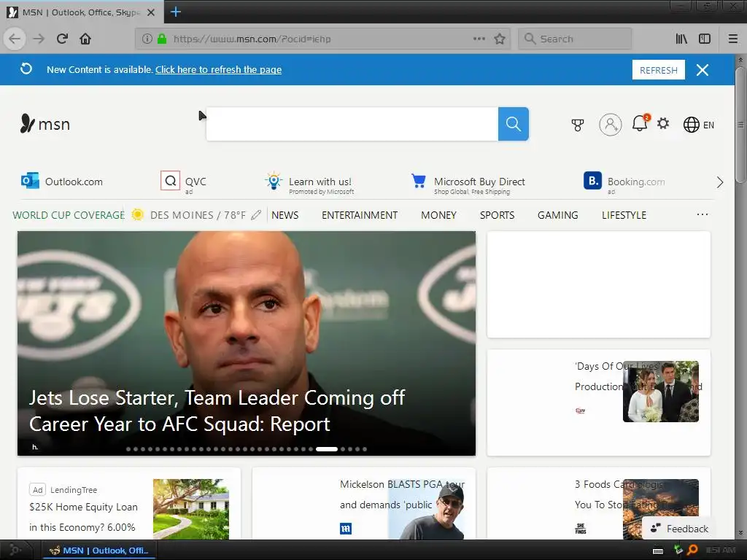Focus the MSN web search box
The width and height of the screenshot is (747, 560).
click(352, 124)
